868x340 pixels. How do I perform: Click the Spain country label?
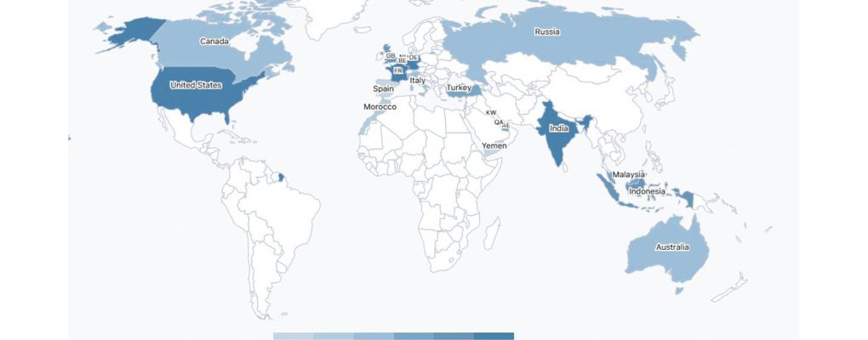point(383,88)
